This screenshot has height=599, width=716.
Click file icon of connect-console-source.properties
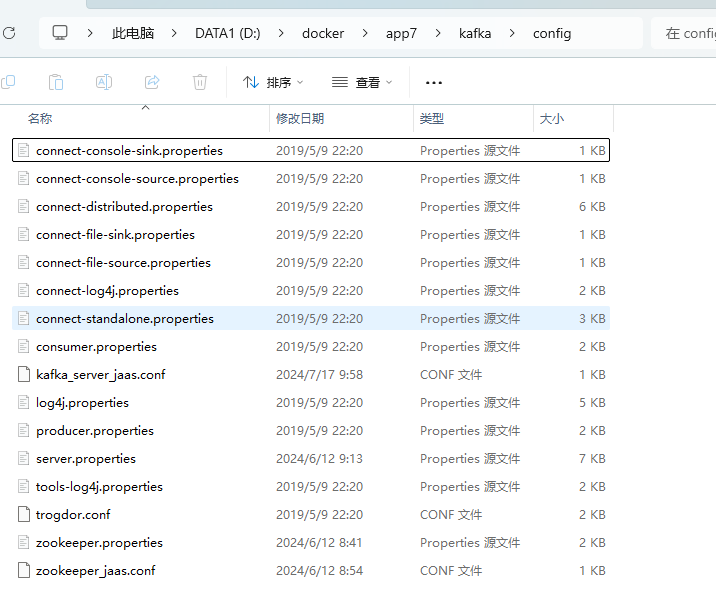(24, 179)
